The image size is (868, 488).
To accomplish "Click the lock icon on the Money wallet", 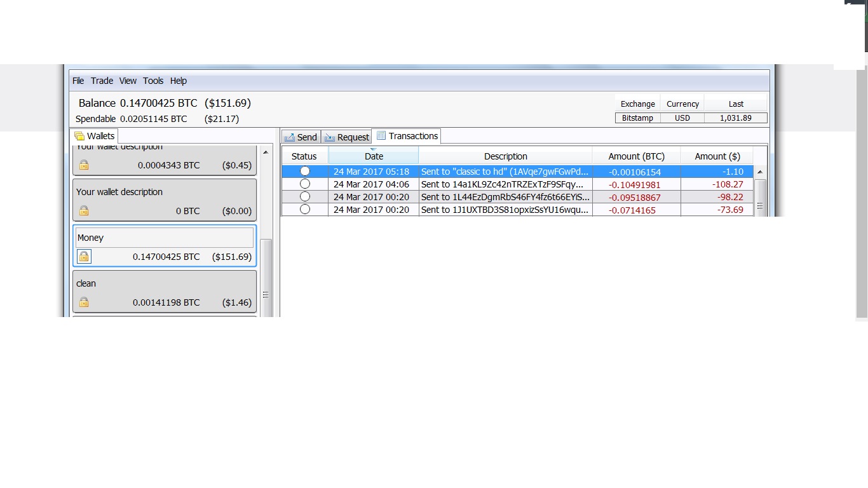I will pyautogui.click(x=84, y=257).
